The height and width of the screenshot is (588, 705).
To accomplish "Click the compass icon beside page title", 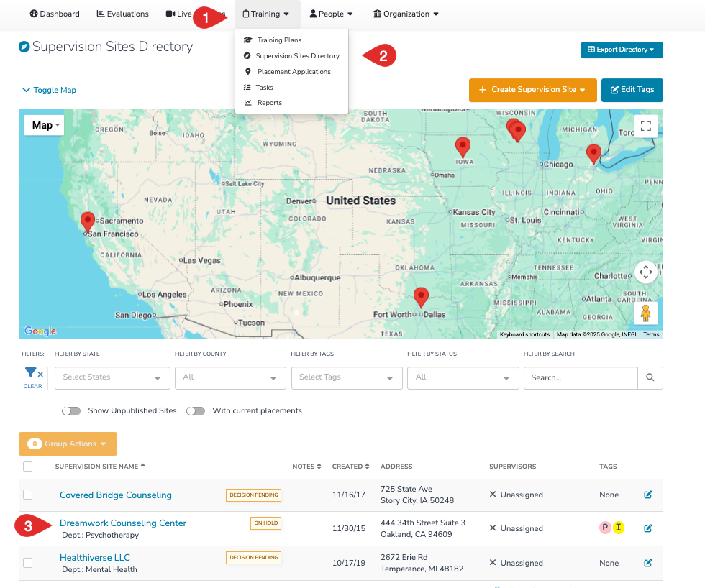I will click(x=24, y=47).
